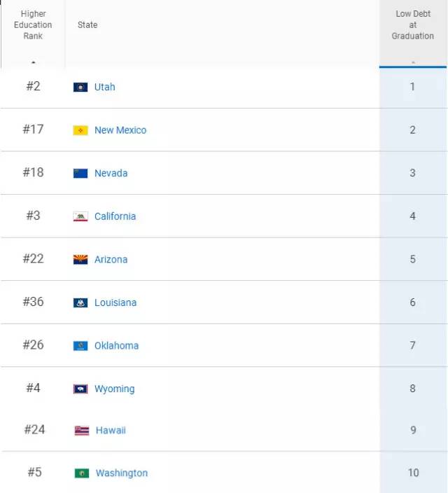Click the Hawaii flag icon
Screen dimensions: 448x493
coord(82,431)
